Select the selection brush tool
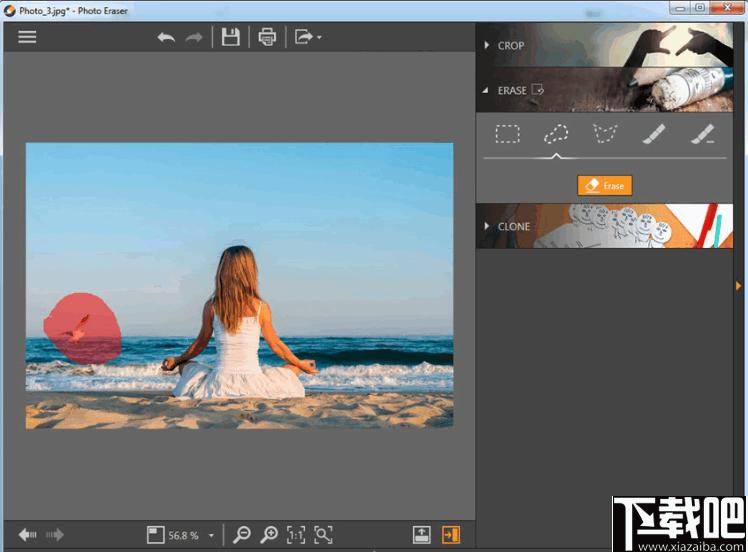The height and width of the screenshot is (552, 748). click(x=654, y=134)
